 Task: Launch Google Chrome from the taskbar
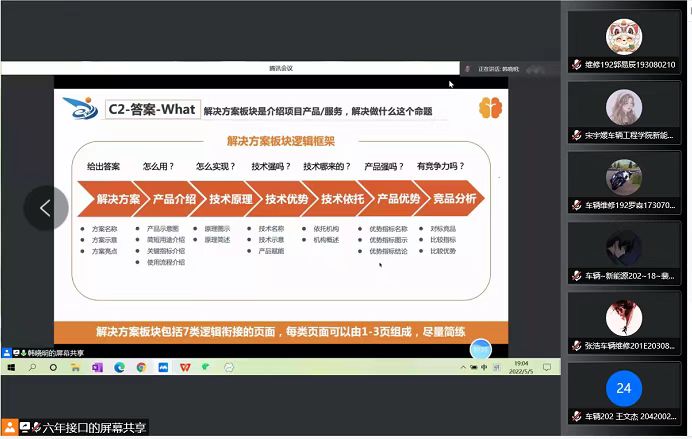pyautogui.click(x=141, y=367)
